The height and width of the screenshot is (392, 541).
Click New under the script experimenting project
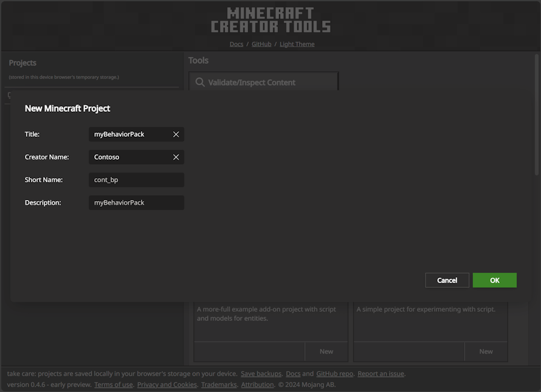486,351
